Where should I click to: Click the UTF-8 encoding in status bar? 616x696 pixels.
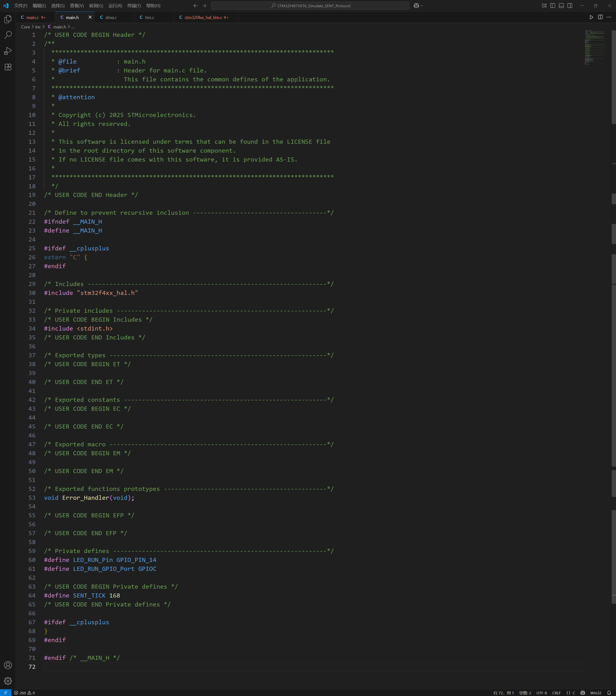point(541,693)
